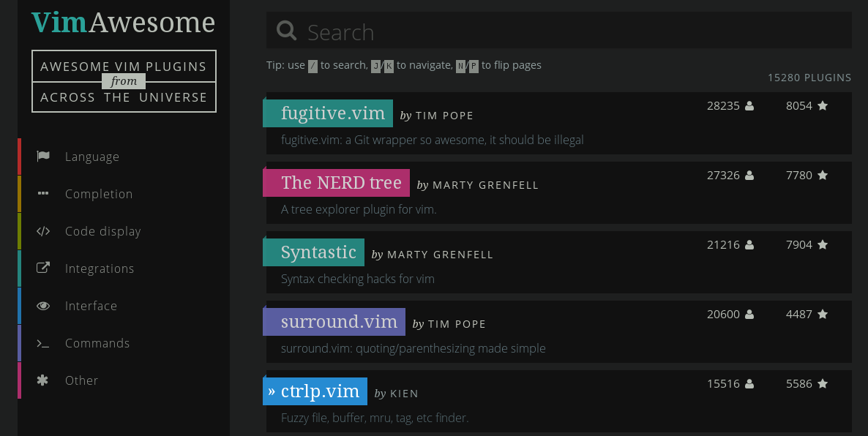This screenshot has height=436, width=868.
Task: Click 'Syntax checking hacks for vim' description
Action: 358,279
